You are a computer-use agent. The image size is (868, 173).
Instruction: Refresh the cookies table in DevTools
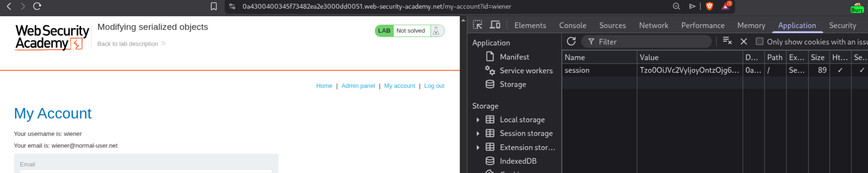coord(571,41)
